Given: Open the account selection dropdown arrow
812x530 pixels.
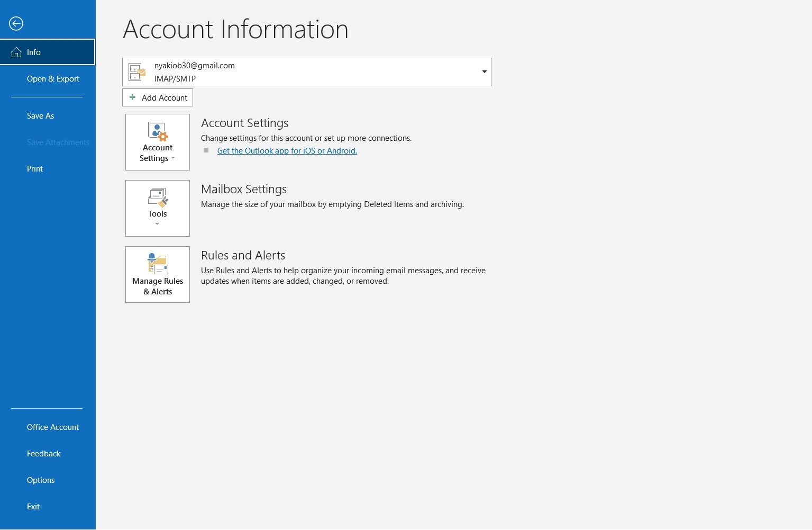Looking at the screenshot, I should tap(484, 72).
